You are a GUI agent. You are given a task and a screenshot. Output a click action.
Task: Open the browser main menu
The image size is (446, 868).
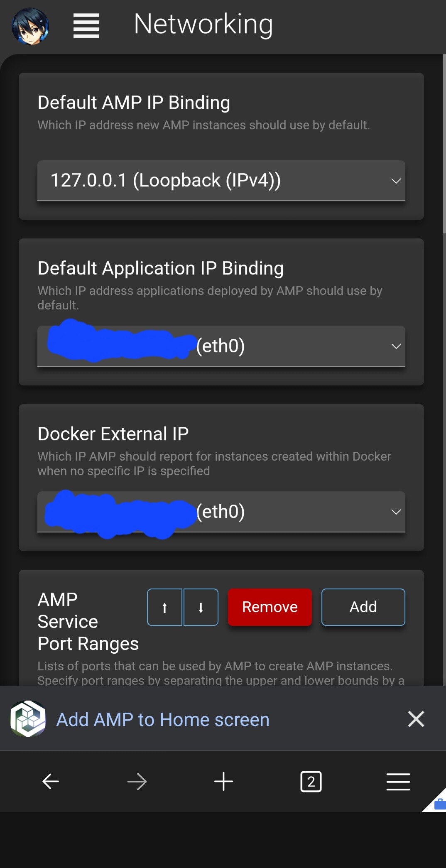pos(398,782)
